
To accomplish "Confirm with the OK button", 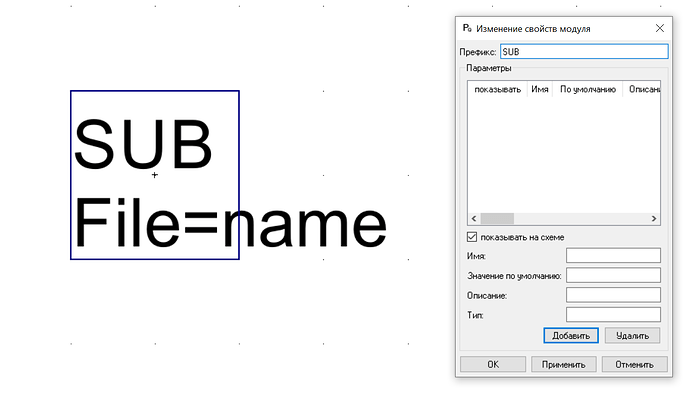I will click(493, 364).
